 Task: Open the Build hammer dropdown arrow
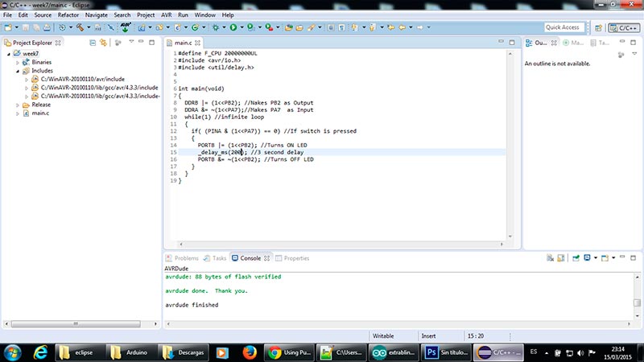[89, 27]
